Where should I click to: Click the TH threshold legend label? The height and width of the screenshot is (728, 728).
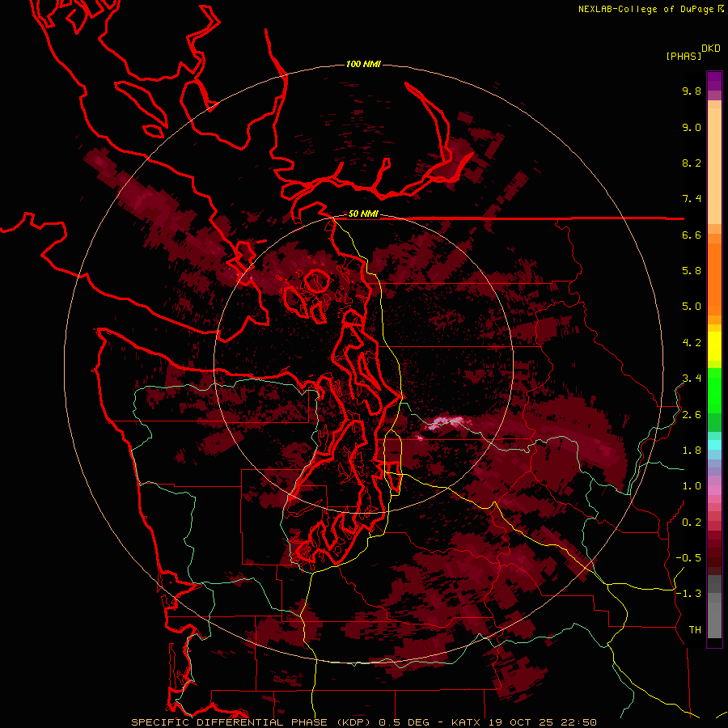click(695, 630)
